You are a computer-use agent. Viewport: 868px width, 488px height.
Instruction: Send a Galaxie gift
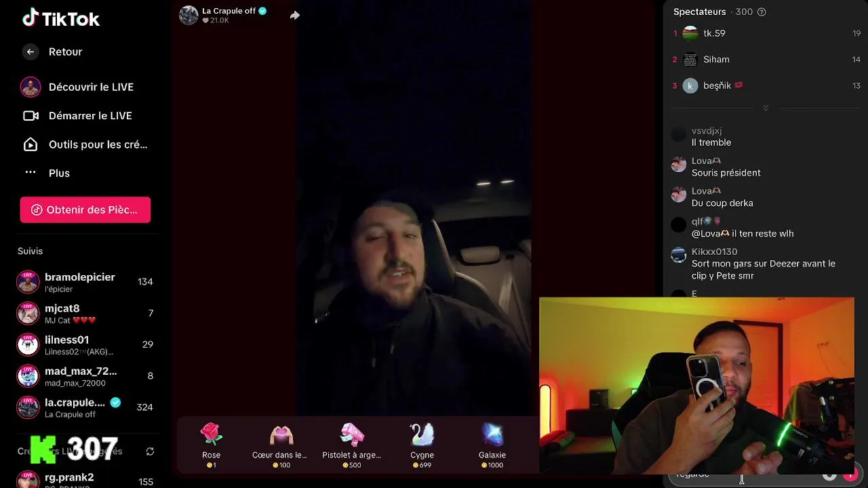click(x=492, y=445)
